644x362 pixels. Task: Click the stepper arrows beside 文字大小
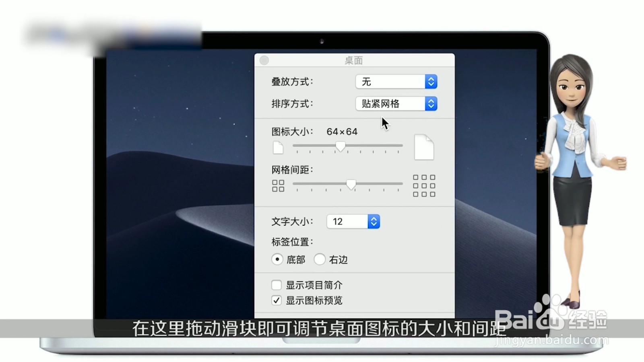click(x=374, y=221)
